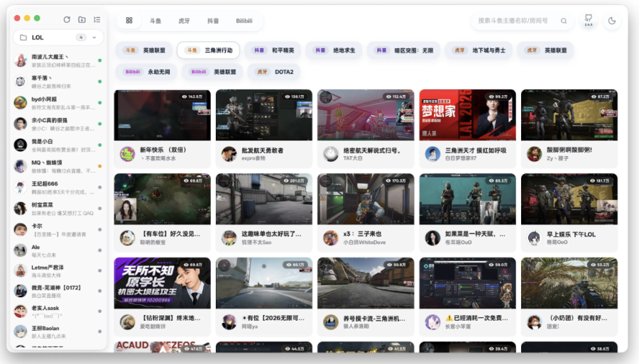
Task: Click avatar of 王纪超666
Action: click(x=21, y=187)
